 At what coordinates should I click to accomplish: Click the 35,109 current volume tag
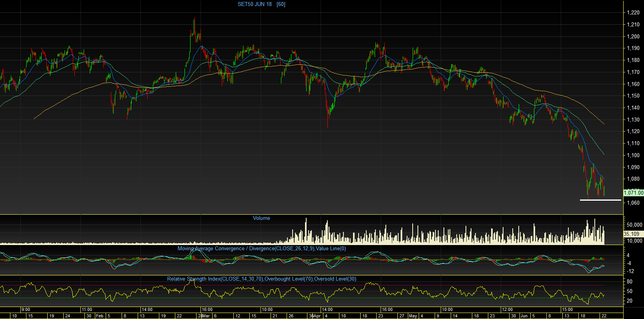click(x=632, y=234)
